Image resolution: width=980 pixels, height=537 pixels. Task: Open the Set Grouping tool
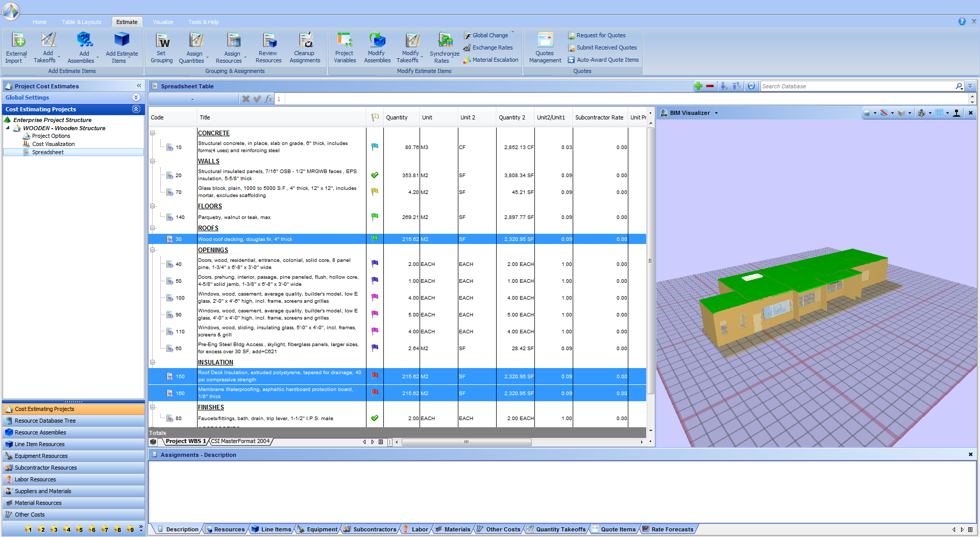161,47
